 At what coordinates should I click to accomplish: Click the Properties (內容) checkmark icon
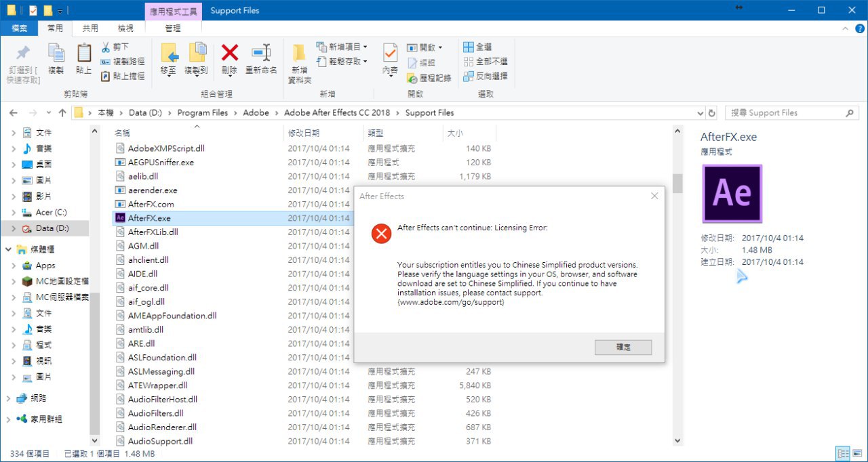(x=390, y=53)
